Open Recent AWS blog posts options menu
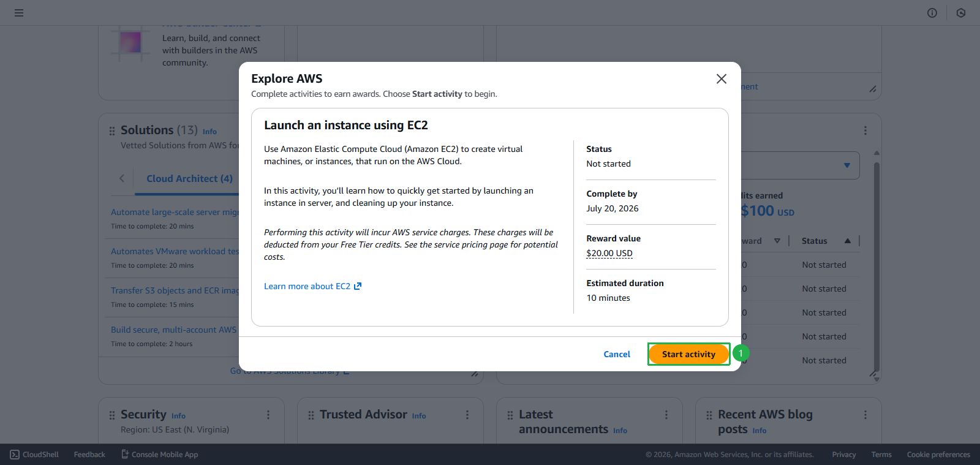Image resolution: width=980 pixels, height=465 pixels. click(865, 415)
